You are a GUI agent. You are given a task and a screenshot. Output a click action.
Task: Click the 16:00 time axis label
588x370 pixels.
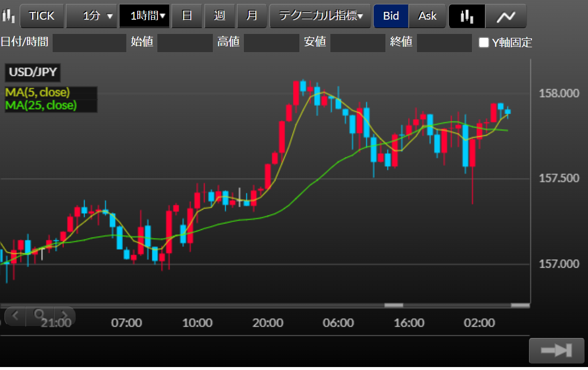(409, 323)
